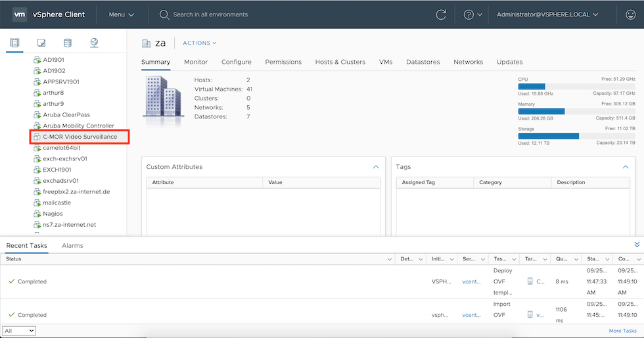
Task: Select Aruba Mobility Controller VM in tree
Action: click(x=78, y=126)
